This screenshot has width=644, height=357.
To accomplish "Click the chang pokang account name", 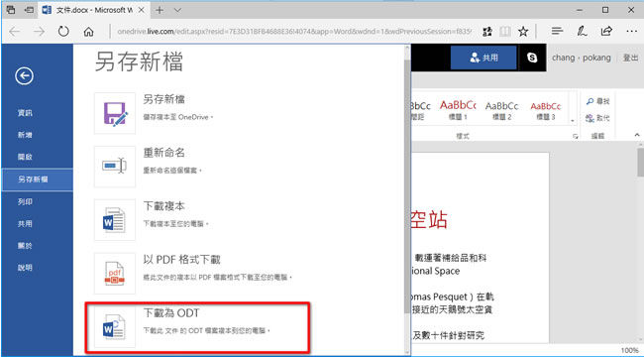I will pos(582,58).
